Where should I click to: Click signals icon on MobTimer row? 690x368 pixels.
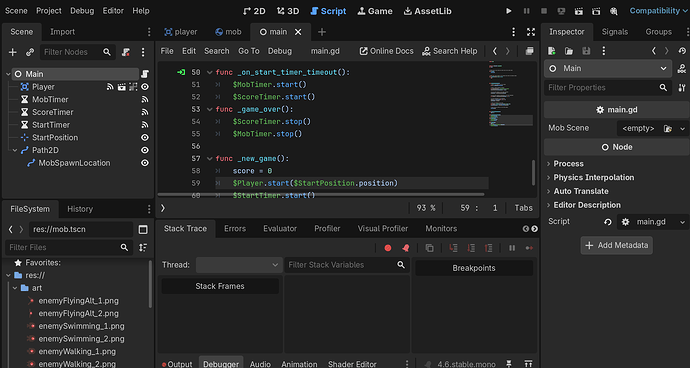pos(145,99)
